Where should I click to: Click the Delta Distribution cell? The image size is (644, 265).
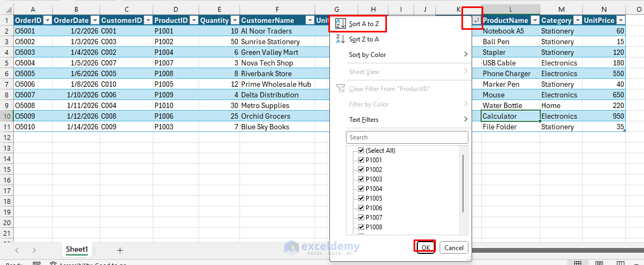click(x=277, y=95)
